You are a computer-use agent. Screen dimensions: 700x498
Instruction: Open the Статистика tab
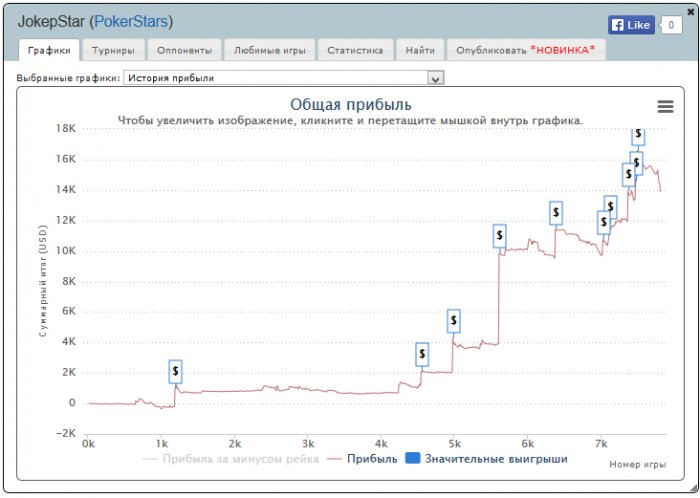[x=355, y=50]
